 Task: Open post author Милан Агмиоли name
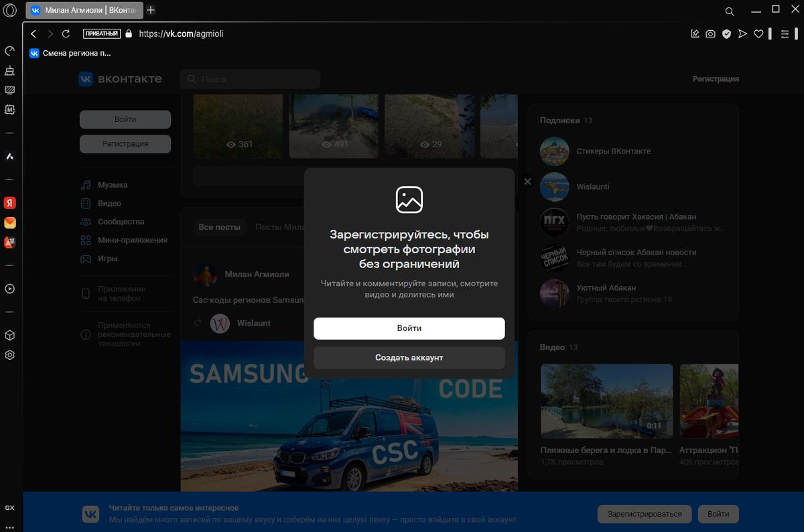257,274
